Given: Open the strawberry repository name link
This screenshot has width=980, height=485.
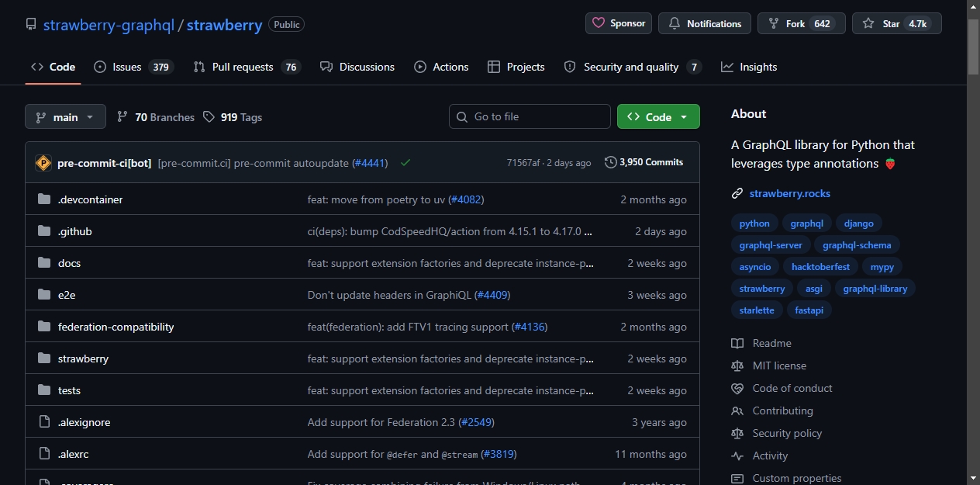Looking at the screenshot, I should 224,25.
